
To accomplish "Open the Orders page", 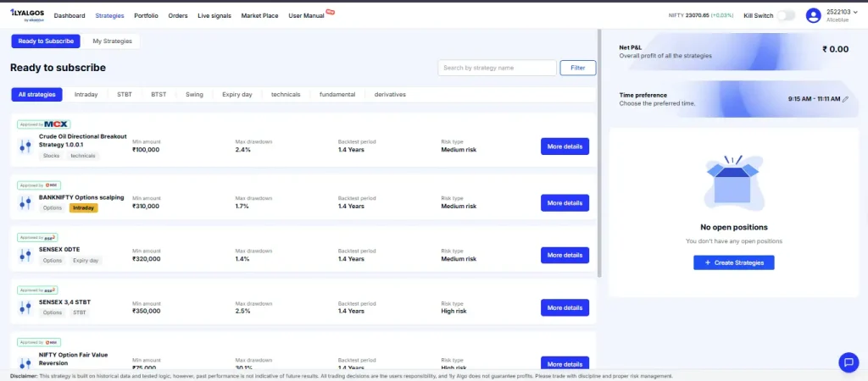I will pos(178,16).
